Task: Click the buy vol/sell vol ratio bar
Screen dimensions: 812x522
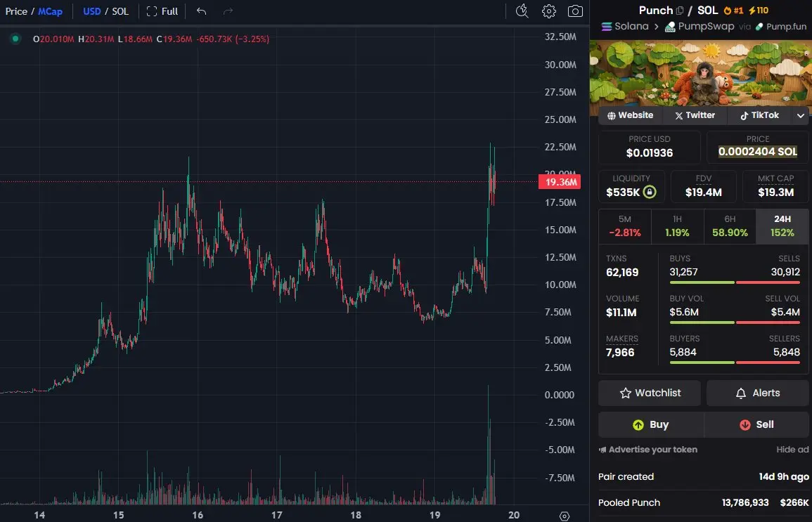Action: (x=735, y=322)
